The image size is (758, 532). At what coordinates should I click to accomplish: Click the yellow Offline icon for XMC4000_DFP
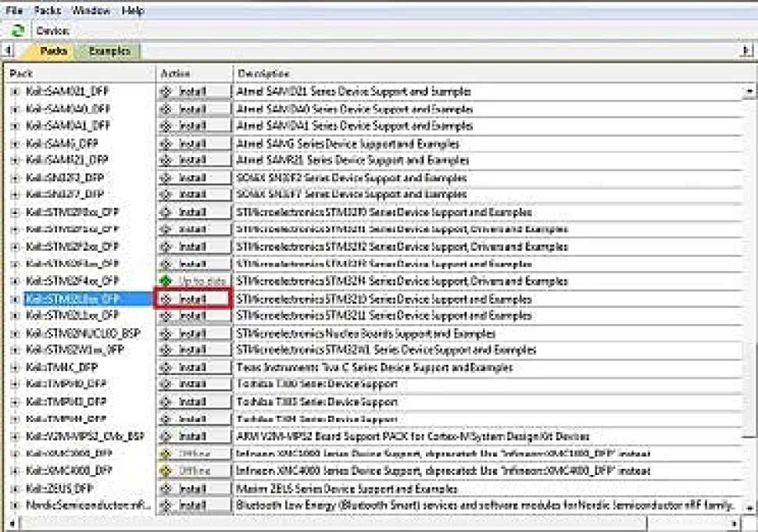pyautogui.click(x=165, y=471)
